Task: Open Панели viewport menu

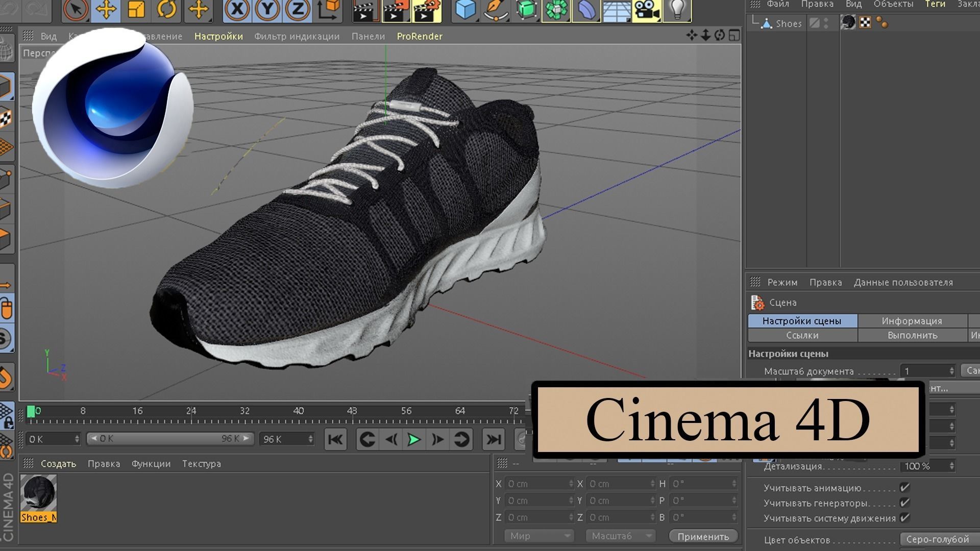Action: click(368, 36)
